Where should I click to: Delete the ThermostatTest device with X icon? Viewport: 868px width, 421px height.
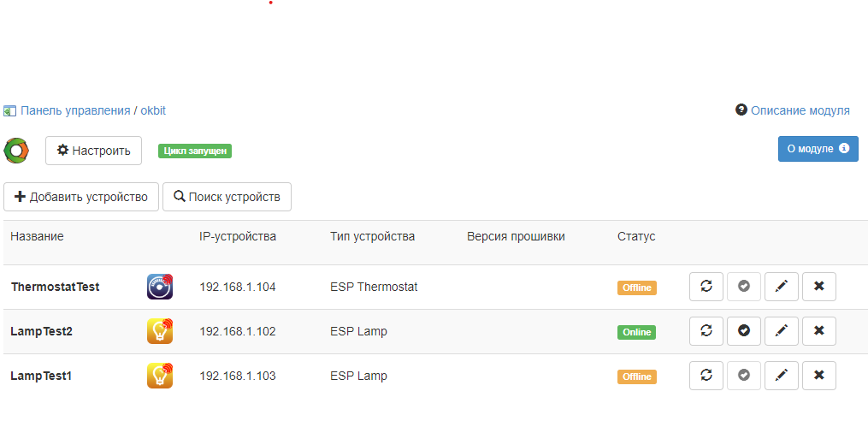[x=818, y=287]
